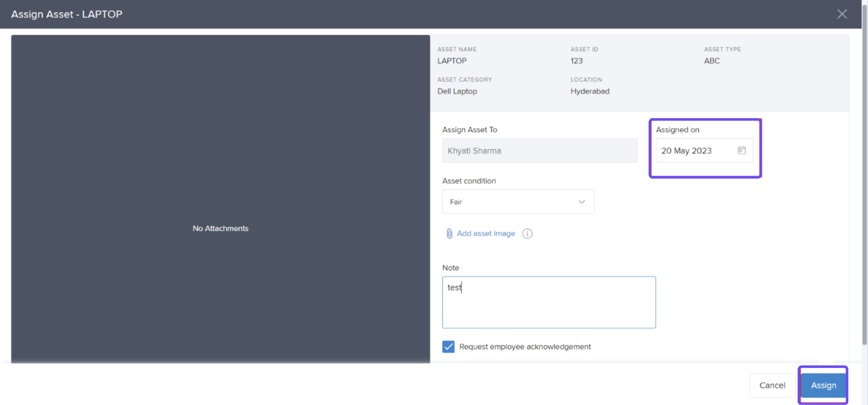The width and height of the screenshot is (868, 405).
Task: Click the Add asset image link
Action: tap(485, 233)
